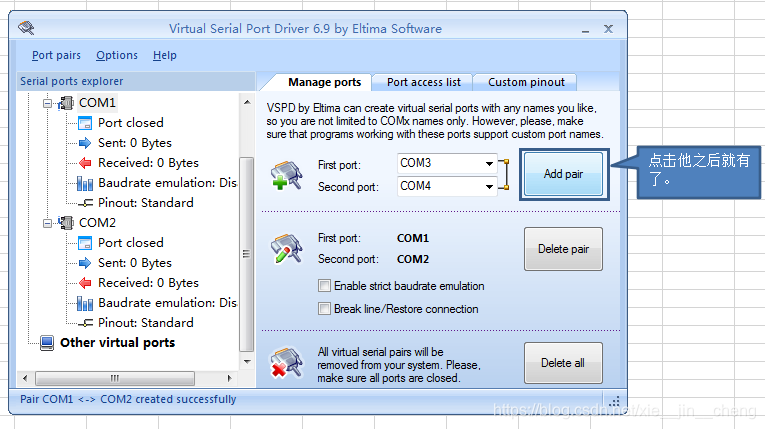The width and height of the screenshot is (765, 429).
Task: Collapse the COM2 tree node
Action: click(x=47, y=224)
